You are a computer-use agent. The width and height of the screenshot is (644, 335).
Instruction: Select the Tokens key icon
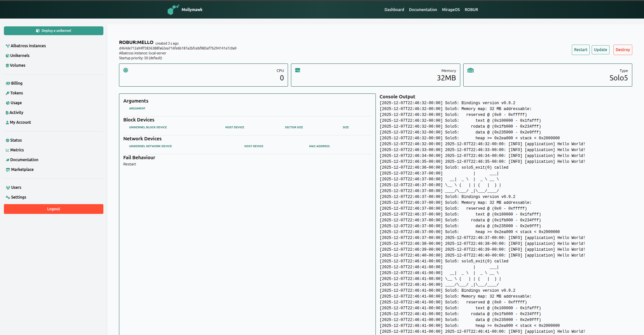7,93
